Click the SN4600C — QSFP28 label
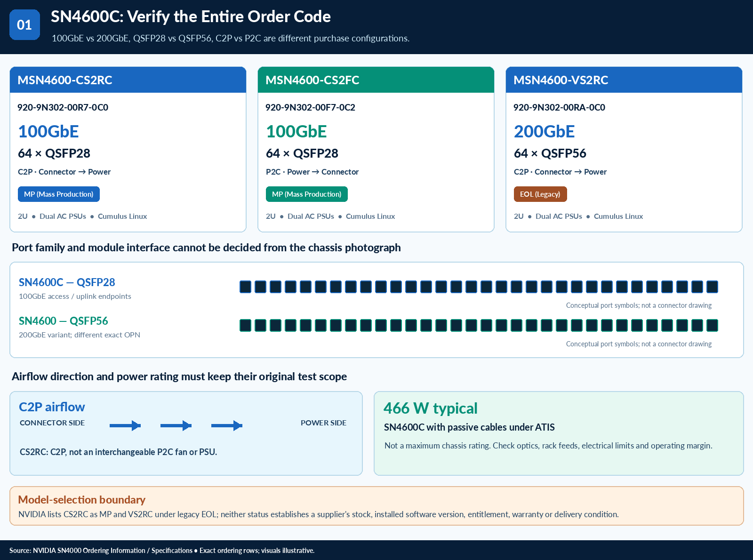The height and width of the screenshot is (560, 753). click(67, 282)
